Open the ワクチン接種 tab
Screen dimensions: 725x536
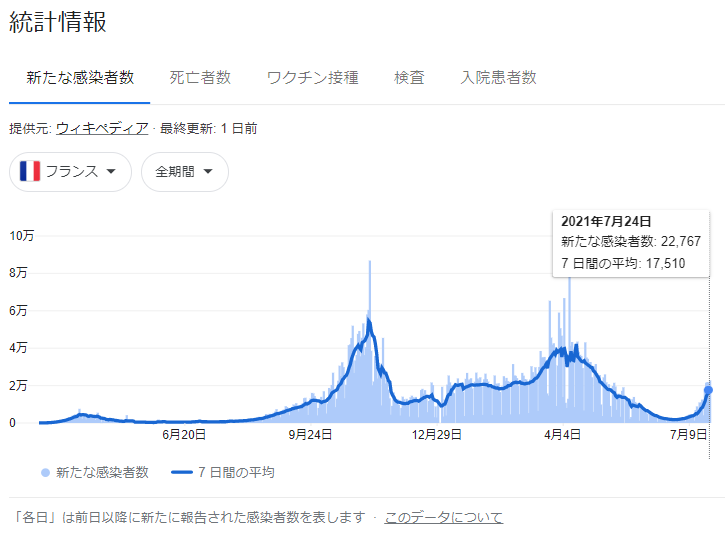pos(312,77)
